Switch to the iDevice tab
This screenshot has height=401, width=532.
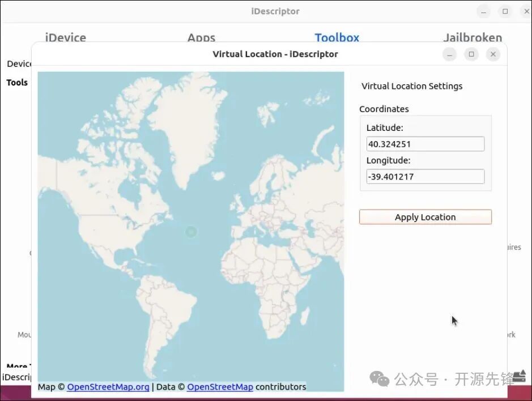66,38
